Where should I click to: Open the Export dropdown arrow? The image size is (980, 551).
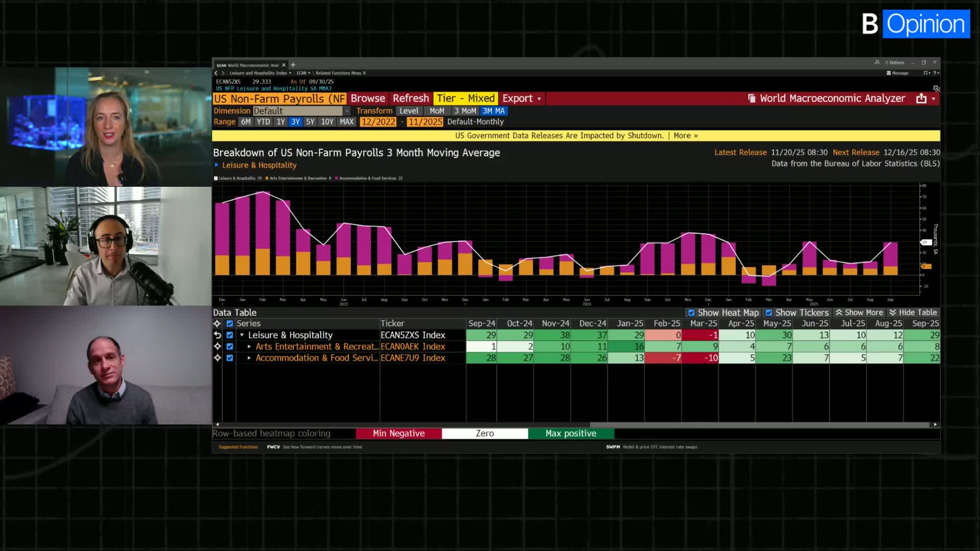click(539, 98)
